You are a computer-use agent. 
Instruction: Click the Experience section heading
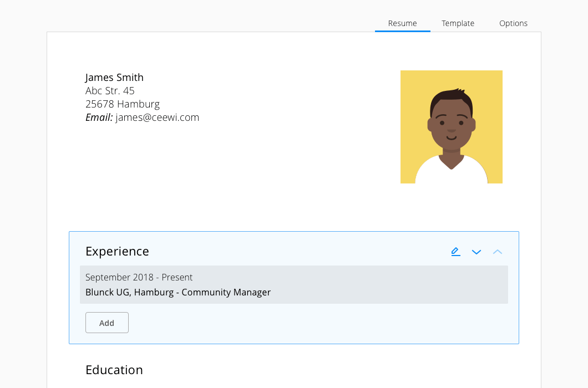(117, 252)
